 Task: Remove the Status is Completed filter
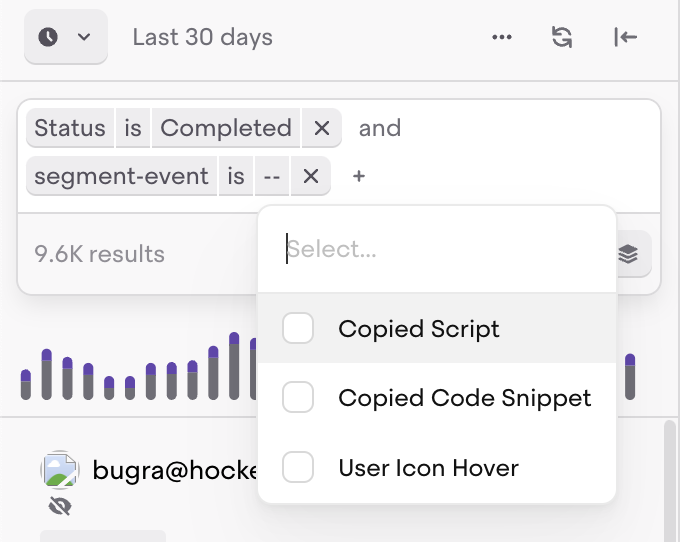[x=321, y=128]
